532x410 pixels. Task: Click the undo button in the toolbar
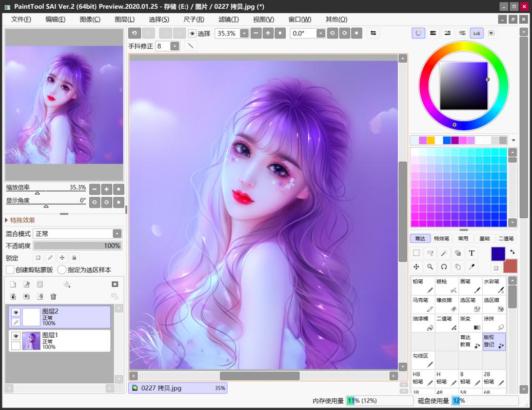[x=135, y=33]
